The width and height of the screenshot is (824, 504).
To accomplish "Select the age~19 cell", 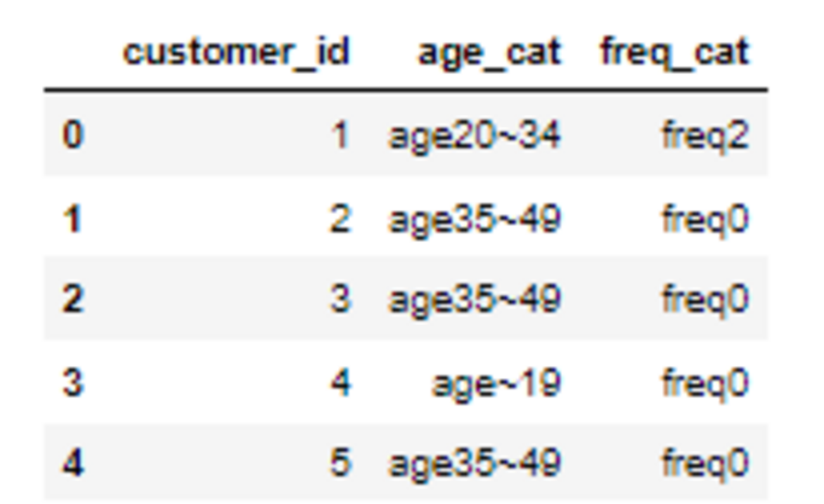I will click(496, 383).
